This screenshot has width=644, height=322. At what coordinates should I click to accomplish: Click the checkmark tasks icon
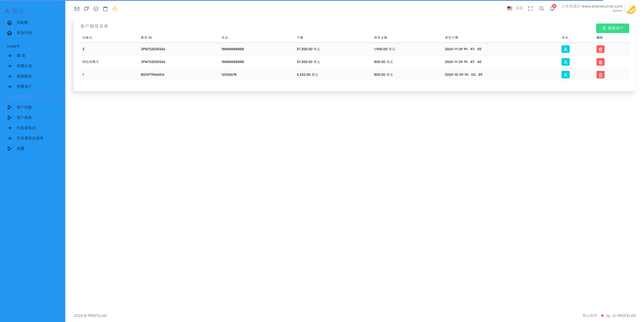pos(96,9)
